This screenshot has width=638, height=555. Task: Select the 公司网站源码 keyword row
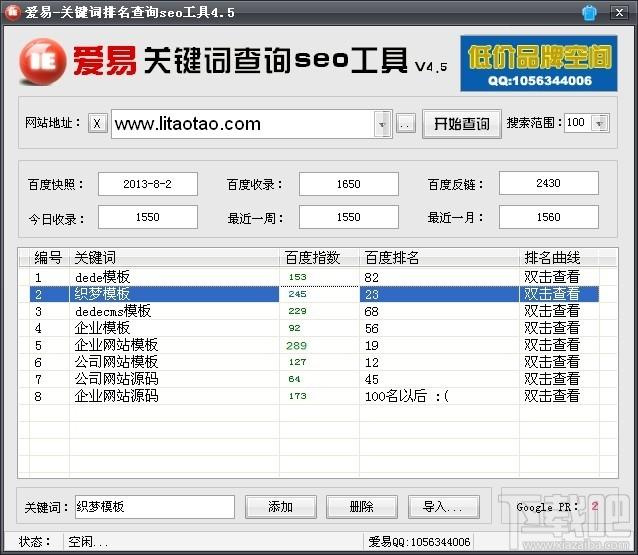pos(314,379)
